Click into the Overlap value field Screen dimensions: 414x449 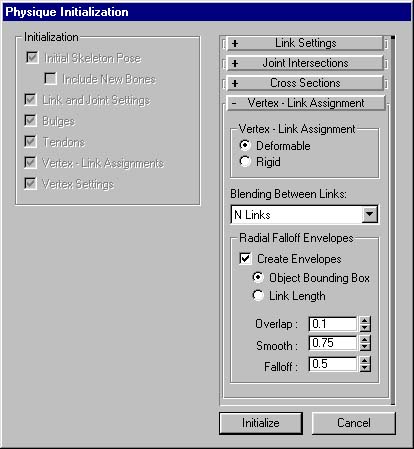click(x=333, y=324)
